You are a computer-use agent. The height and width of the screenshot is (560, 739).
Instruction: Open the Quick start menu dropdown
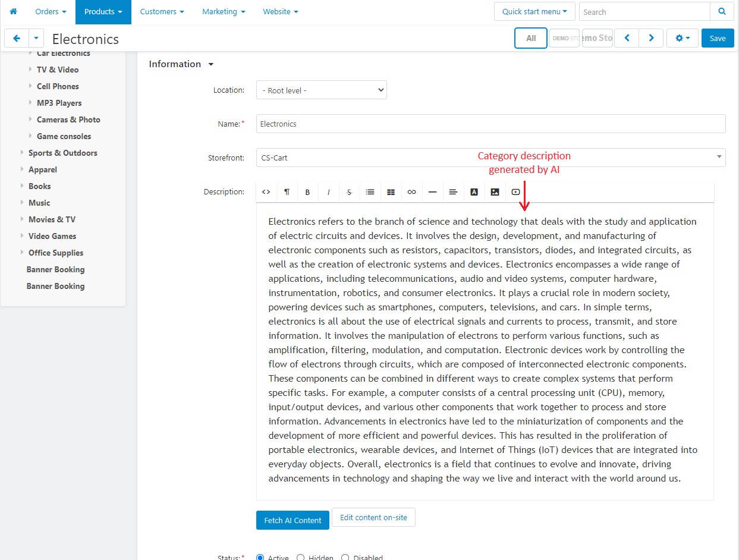(534, 12)
